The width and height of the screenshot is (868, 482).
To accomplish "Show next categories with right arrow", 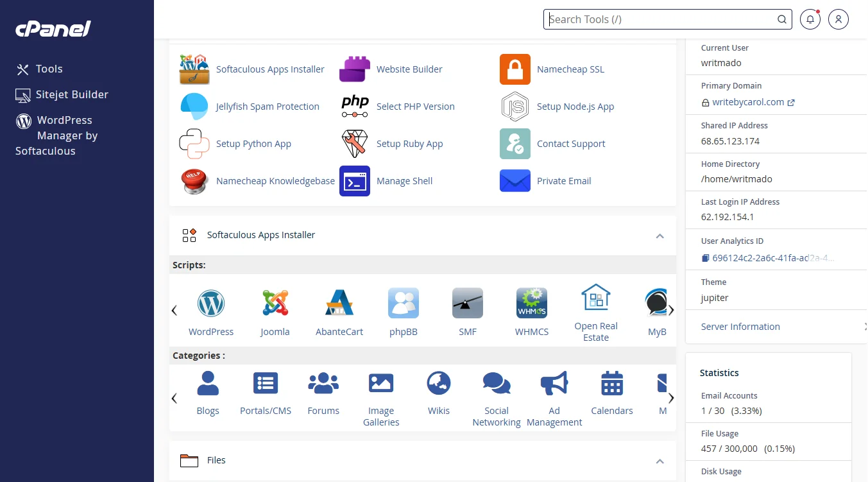I will pos(671,398).
